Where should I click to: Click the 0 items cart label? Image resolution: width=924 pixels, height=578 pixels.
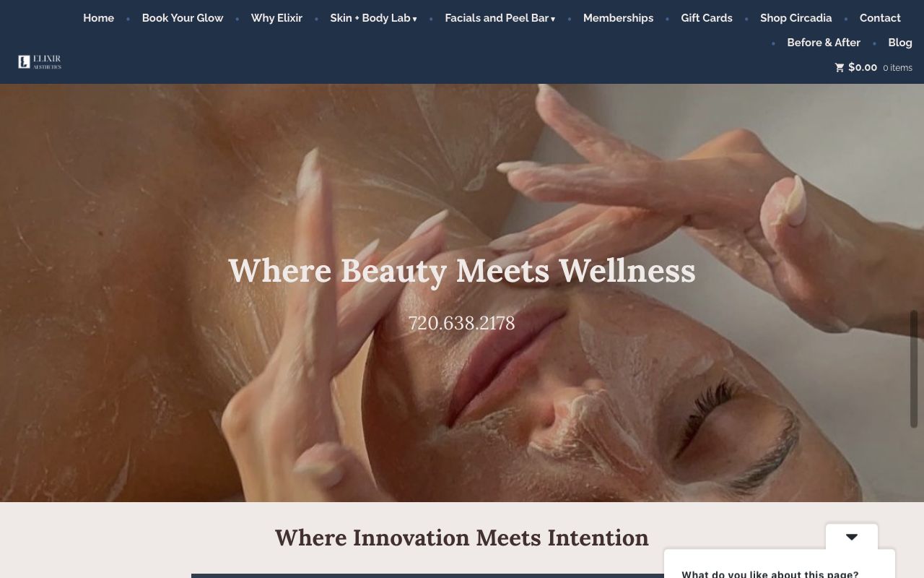click(897, 68)
